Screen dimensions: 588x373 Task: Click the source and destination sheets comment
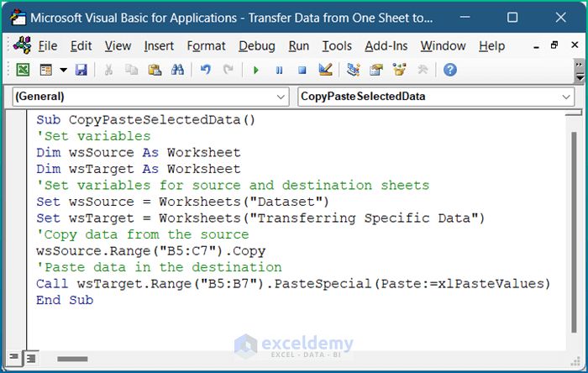click(x=233, y=186)
